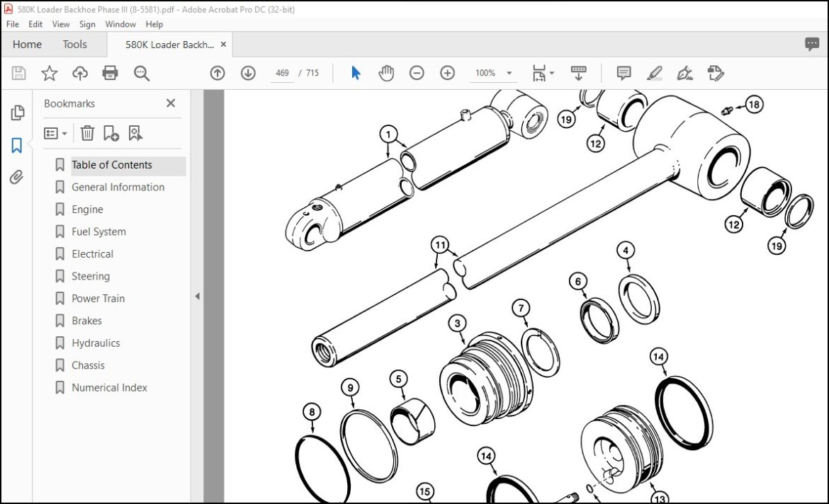
Task: Open the Stamp tool
Action: click(x=716, y=73)
